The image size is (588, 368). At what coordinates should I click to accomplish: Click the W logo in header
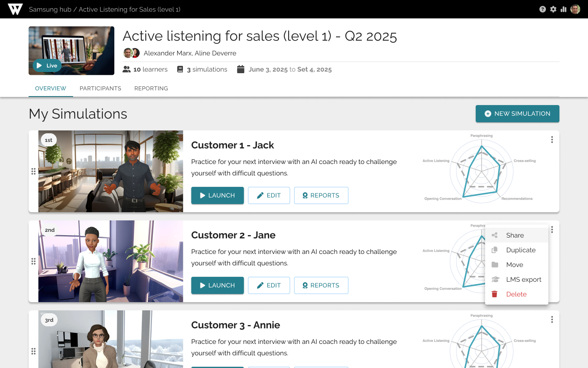(15, 9)
